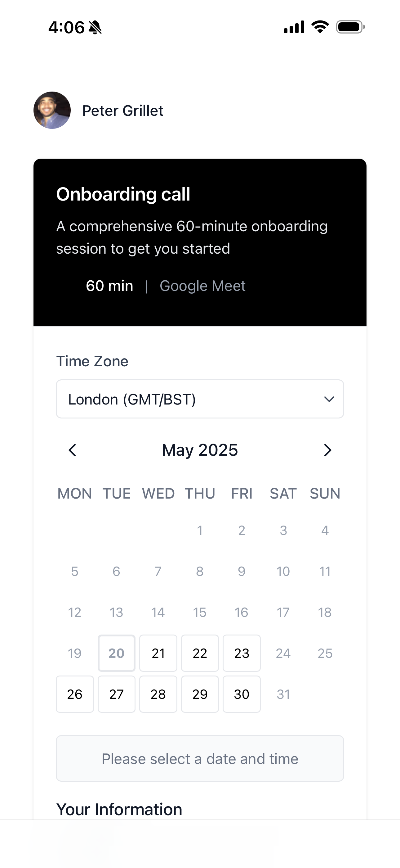The width and height of the screenshot is (400, 868).
Task: Click the 'Please select a date and time' button
Action: [200, 758]
